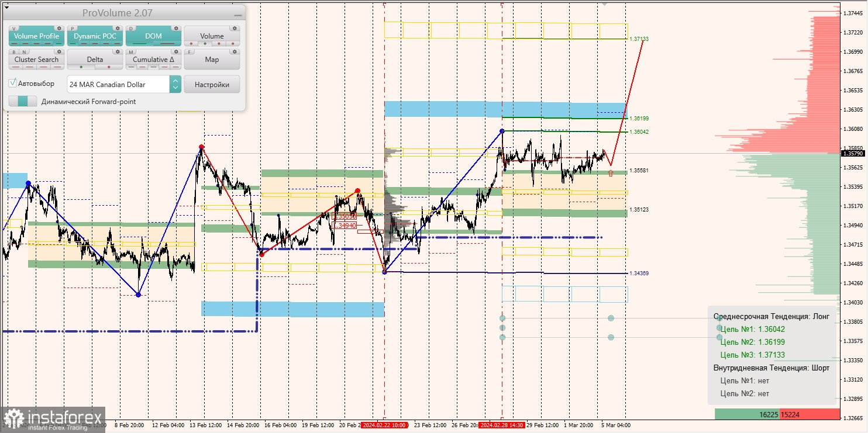The image size is (868, 433).
Task: Toggle Cumulative Δ indicator
Action: tap(154, 60)
